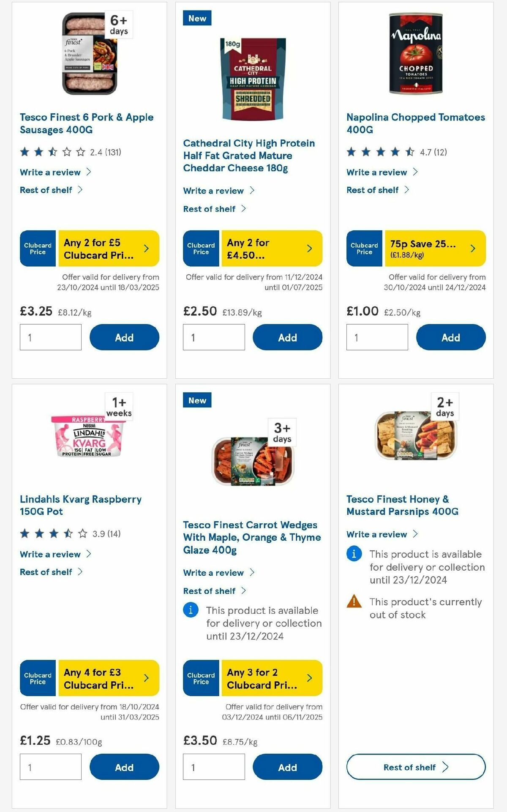Click the New badge on Cathedral City product

point(197,18)
